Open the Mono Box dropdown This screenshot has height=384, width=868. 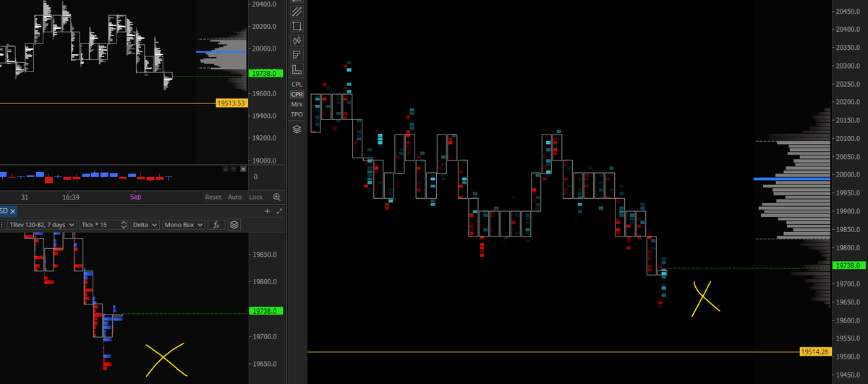pyautogui.click(x=183, y=225)
